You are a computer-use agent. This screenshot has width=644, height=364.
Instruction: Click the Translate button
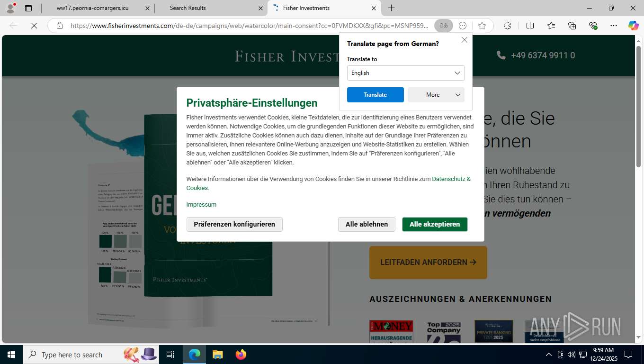(x=376, y=95)
